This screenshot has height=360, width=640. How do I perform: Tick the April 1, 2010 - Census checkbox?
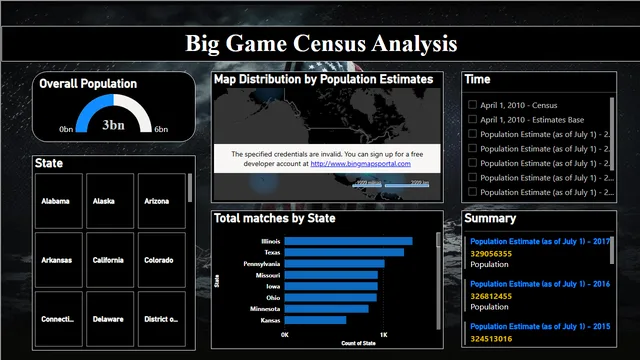click(472, 105)
